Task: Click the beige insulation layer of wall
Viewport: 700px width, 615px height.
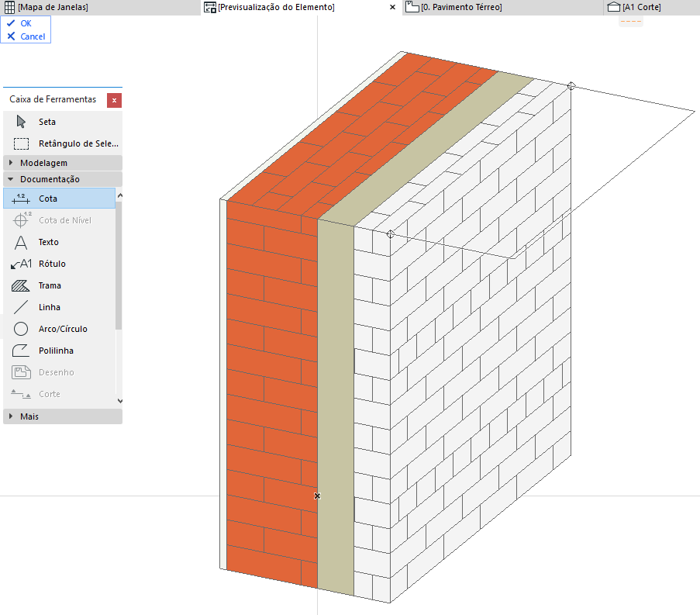Action: (x=336, y=406)
